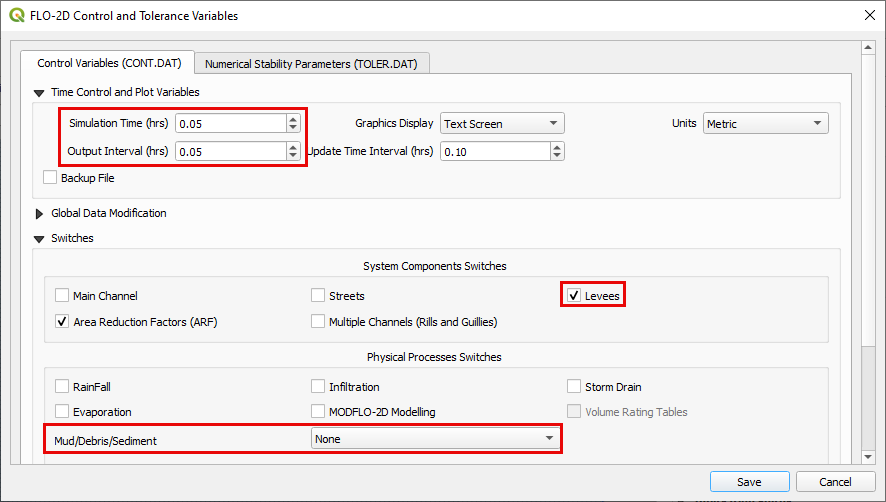The width and height of the screenshot is (886, 502).
Task: Click the QGIS logo icon in title bar
Action: [16, 16]
